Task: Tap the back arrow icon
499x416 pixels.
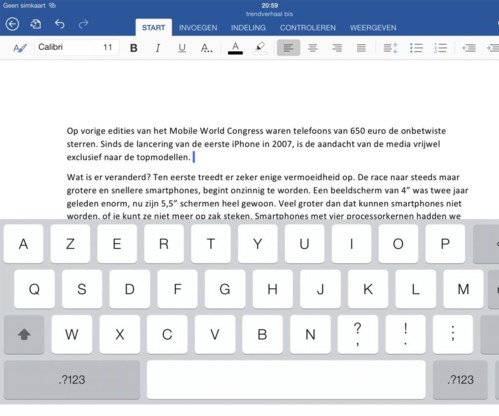Action: [12, 24]
